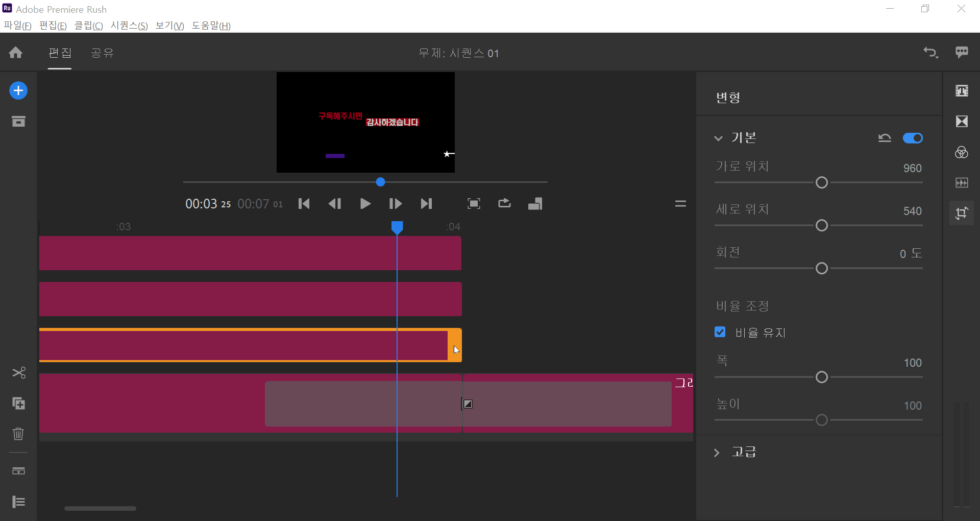Expand audio tracks list icon

click(x=19, y=502)
